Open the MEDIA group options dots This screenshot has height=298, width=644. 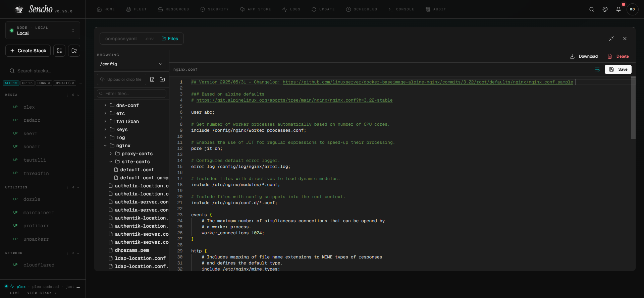click(67, 95)
